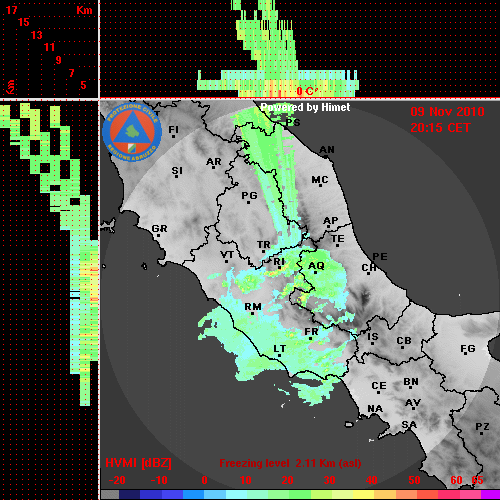The width and height of the screenshot is (500, 500).
Task: Click the PS city label near the coast
Action: (x=293, y=123)
